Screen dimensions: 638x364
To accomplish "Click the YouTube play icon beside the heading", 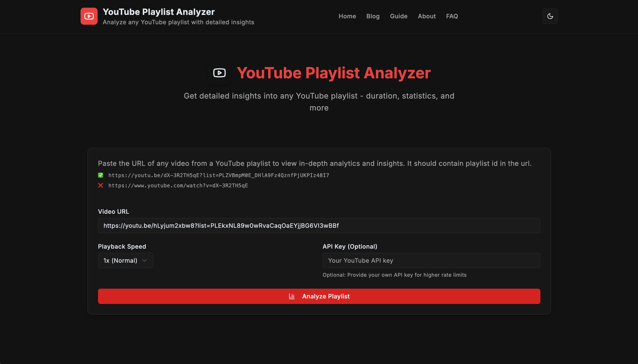I will click(x=219, y=73).
